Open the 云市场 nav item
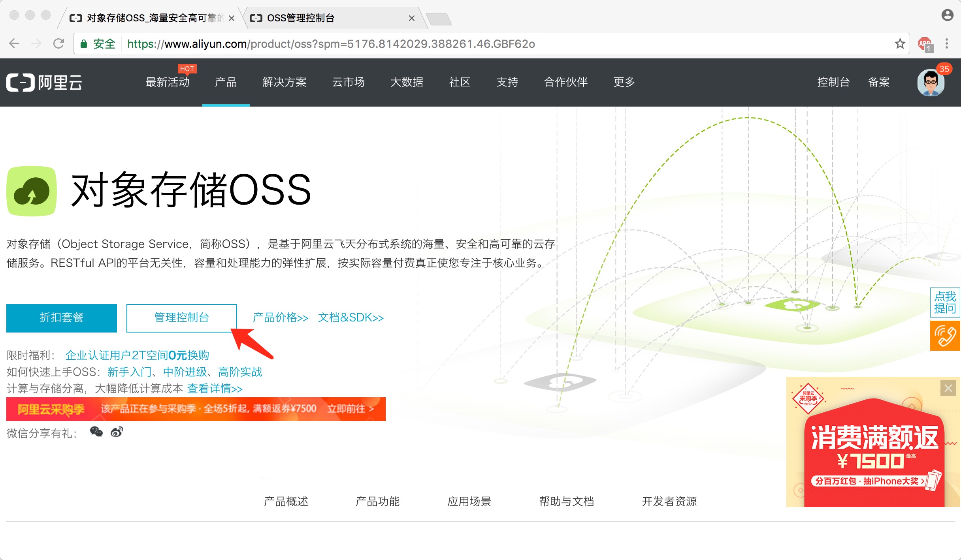 [349, 82]
